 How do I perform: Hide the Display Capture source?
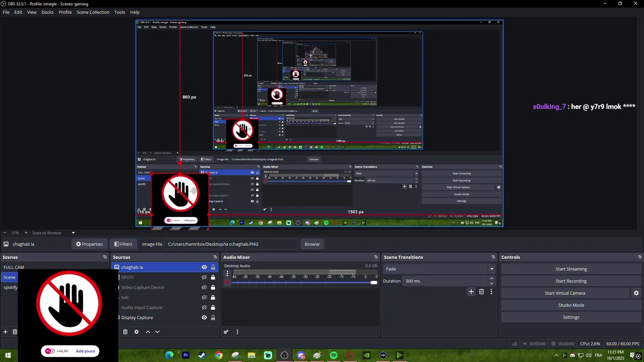(204, 318)
